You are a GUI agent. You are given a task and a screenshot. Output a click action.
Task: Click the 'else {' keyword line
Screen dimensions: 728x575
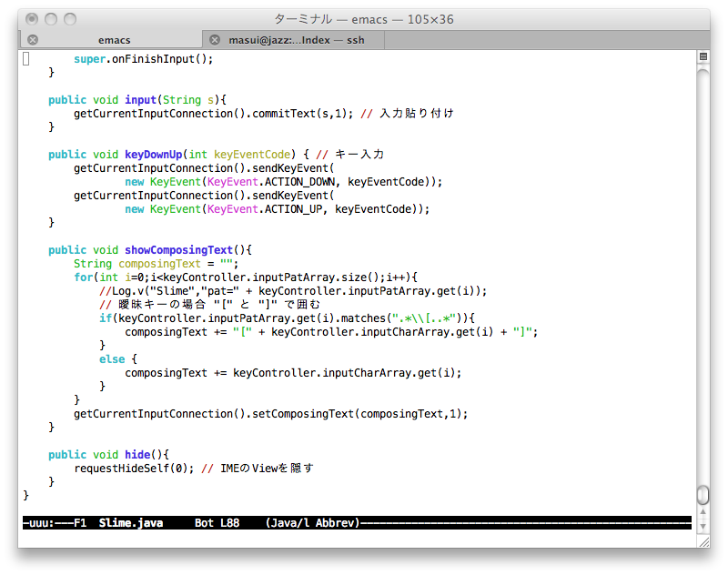click(x=118, y=359)
